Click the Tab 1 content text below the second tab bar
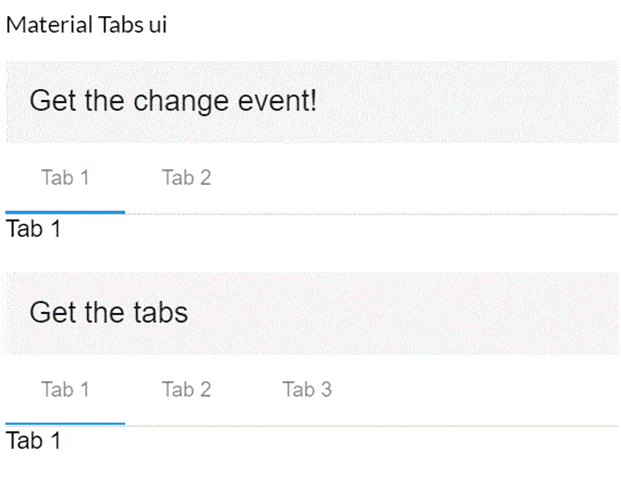Image resolution: width=621 pixels, height=477 pixels. pyautogui.click(x=33, y=440)
